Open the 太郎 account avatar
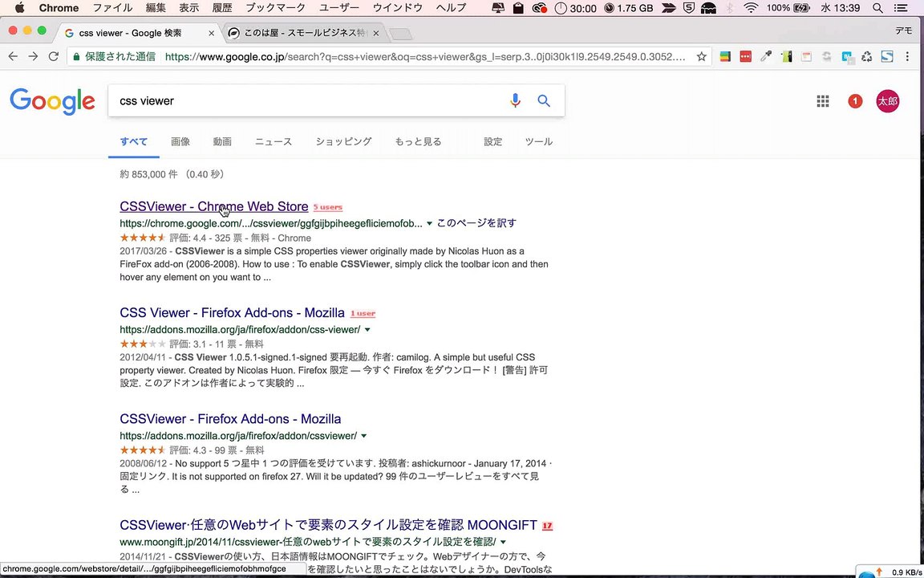 887,101
